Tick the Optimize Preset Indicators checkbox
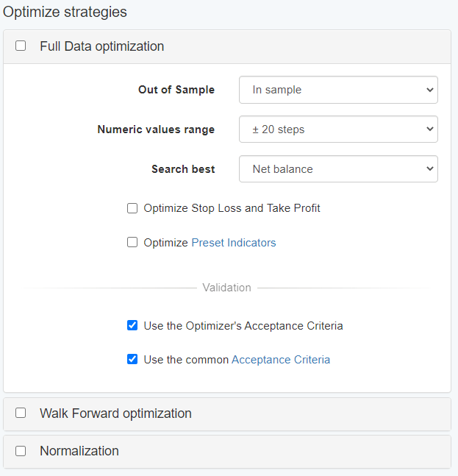Image resolution: width=458 pixels, height=476 pixels. (x=132, y=242)
